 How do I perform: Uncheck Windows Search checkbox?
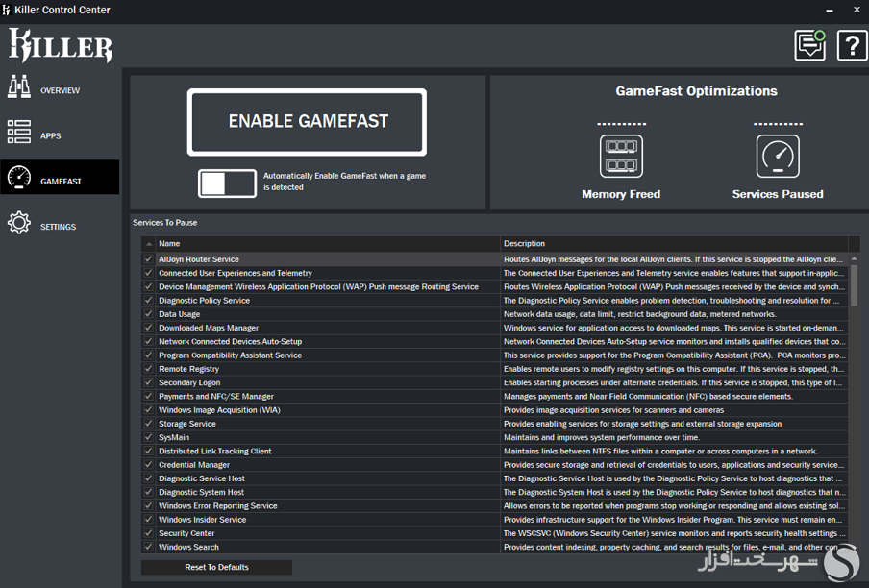(x=148, y=547)
